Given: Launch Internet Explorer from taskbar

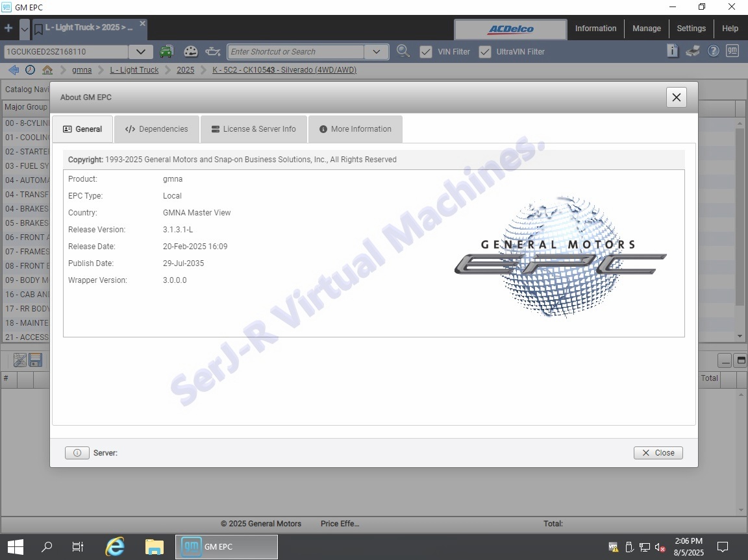Looking at the screenshot, I should tap(115, 546).
